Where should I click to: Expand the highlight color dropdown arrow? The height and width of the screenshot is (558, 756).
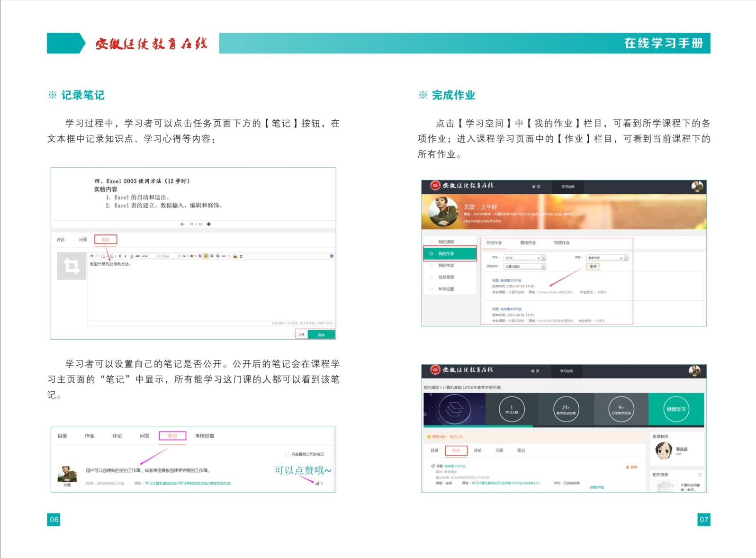click(196, 256)
